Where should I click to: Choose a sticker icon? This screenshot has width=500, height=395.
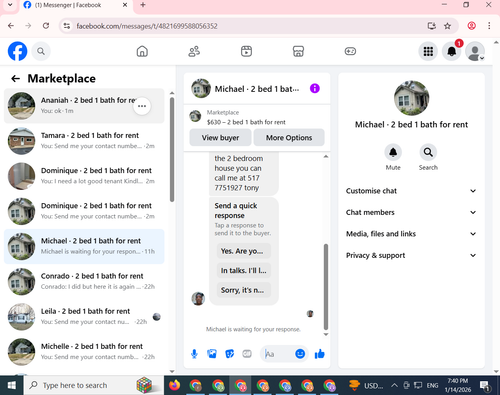[x=230, y=354]
